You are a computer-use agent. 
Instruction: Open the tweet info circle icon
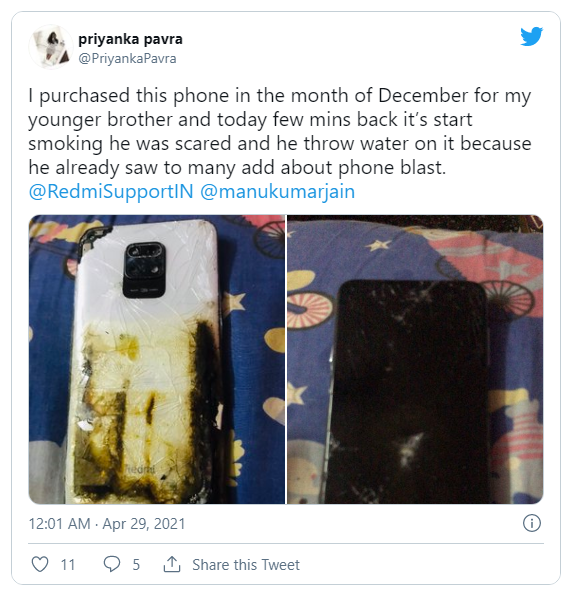click(532, 523)
